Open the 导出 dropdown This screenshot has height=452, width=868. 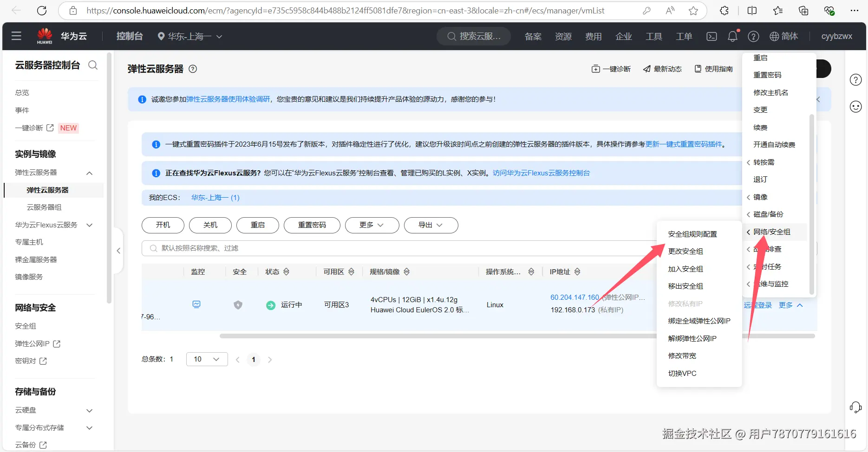coord(431,225)
